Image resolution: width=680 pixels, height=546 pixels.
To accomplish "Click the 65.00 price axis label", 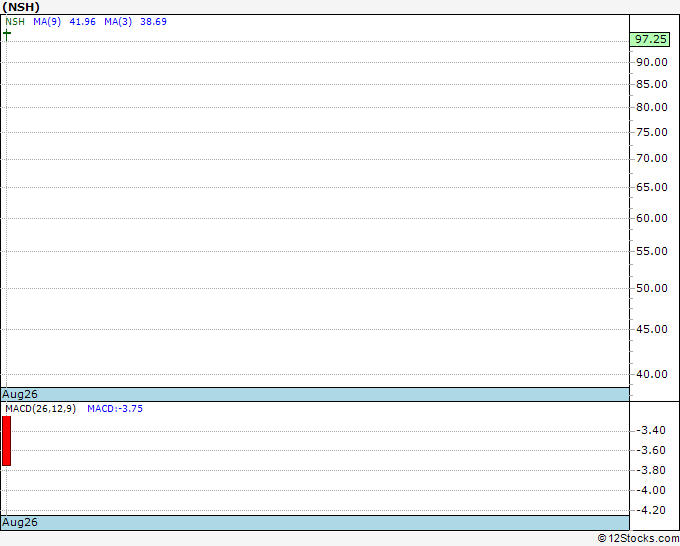I will pyautogui.click(x=651, y=187).
